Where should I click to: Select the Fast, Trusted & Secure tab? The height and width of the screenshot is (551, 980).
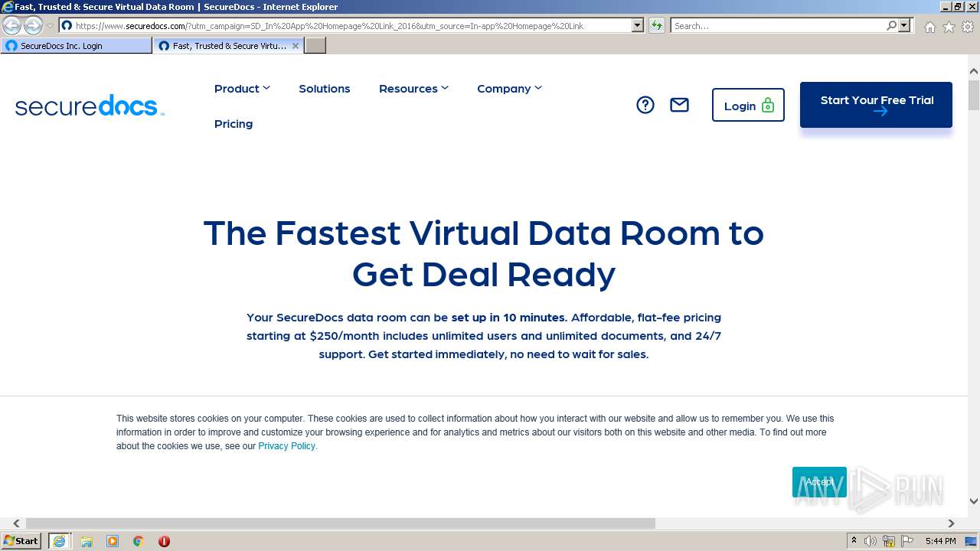pos(228,46)
